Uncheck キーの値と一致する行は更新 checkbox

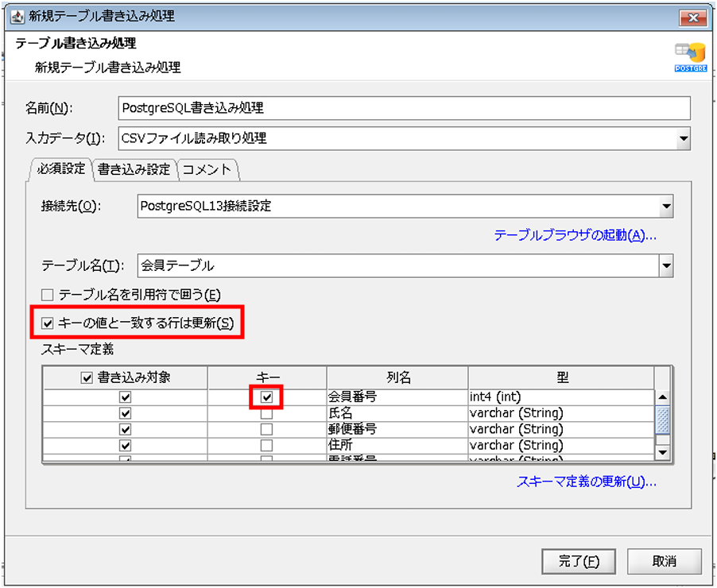tap(48, 323)
